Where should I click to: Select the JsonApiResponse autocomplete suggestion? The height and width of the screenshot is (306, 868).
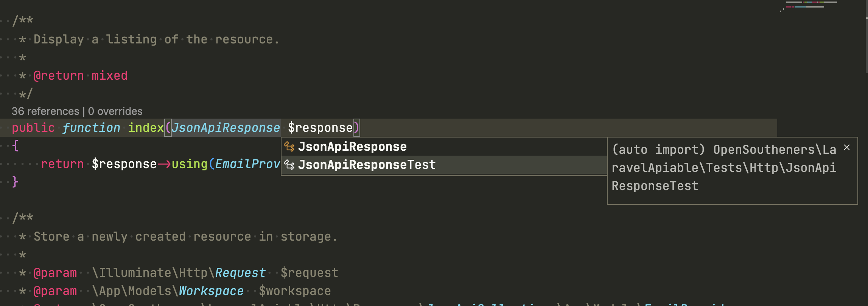coord(352,147)
